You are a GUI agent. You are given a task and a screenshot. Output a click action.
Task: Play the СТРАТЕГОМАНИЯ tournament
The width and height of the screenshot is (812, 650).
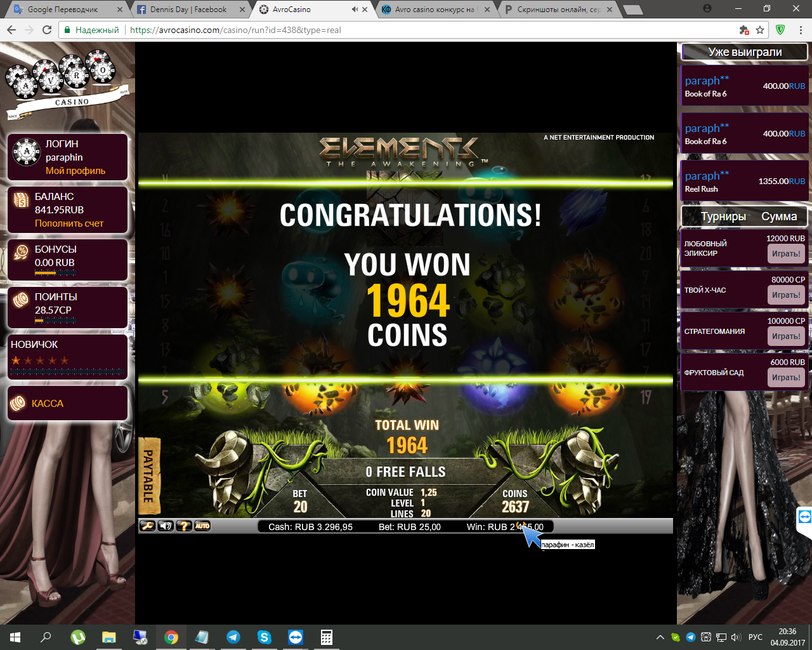[x=786, y=336]
